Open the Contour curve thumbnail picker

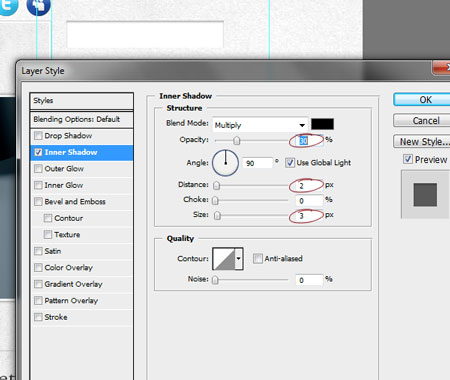pyautogui.click(x=224, y=258)
